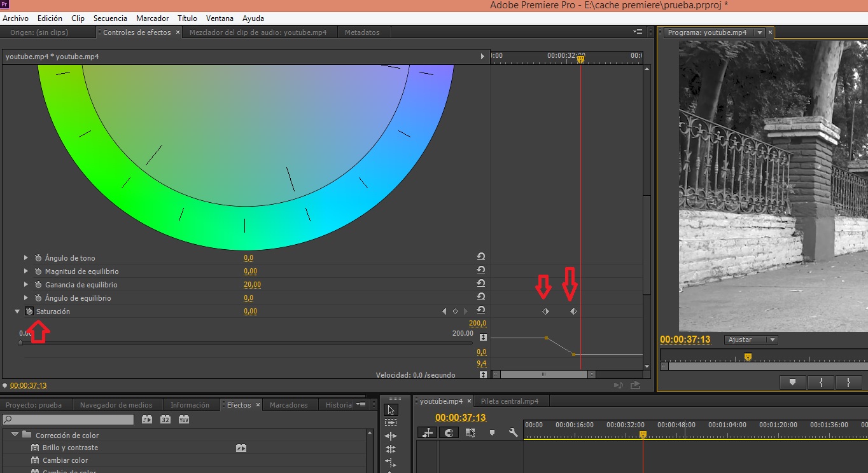Collapse the Saturación property

pos(17,312)
